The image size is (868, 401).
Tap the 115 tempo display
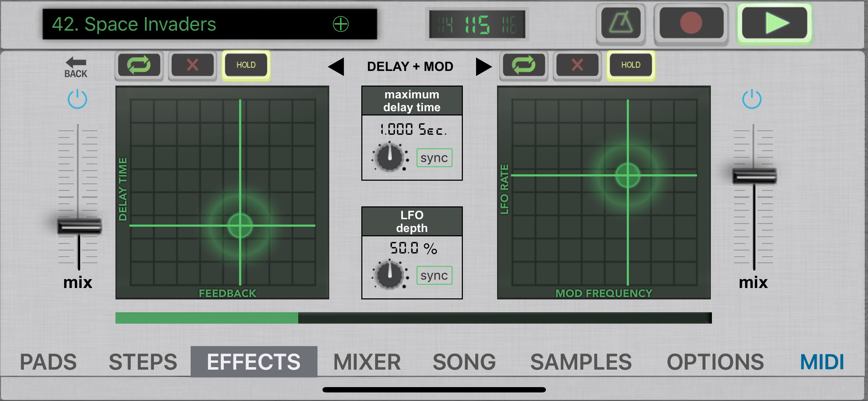coord(477,25)
